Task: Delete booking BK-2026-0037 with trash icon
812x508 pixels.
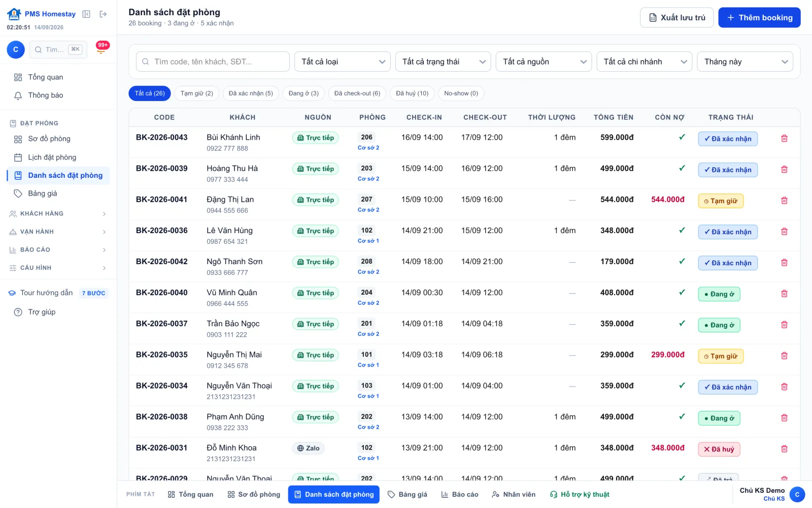Action: pos(784,325)
